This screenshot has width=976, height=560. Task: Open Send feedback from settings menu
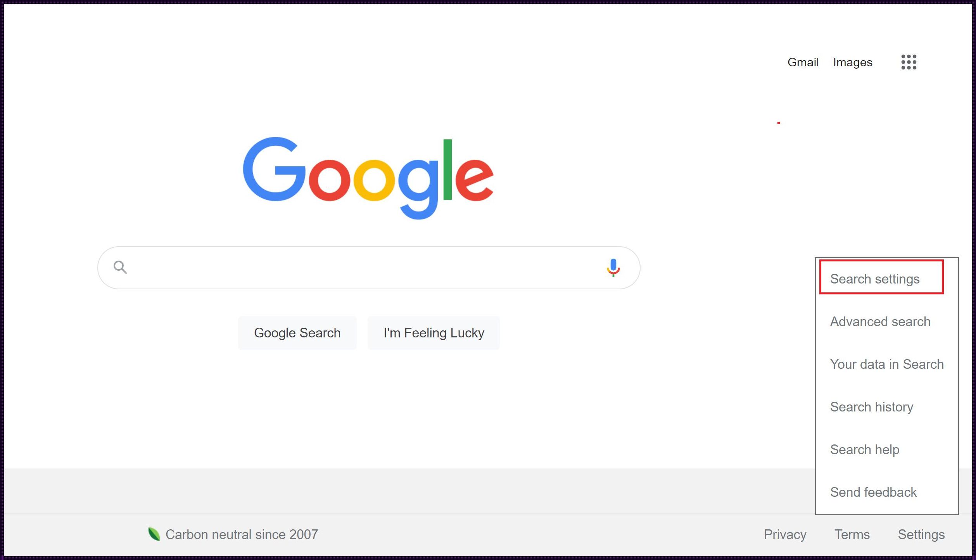coord(874,492)
